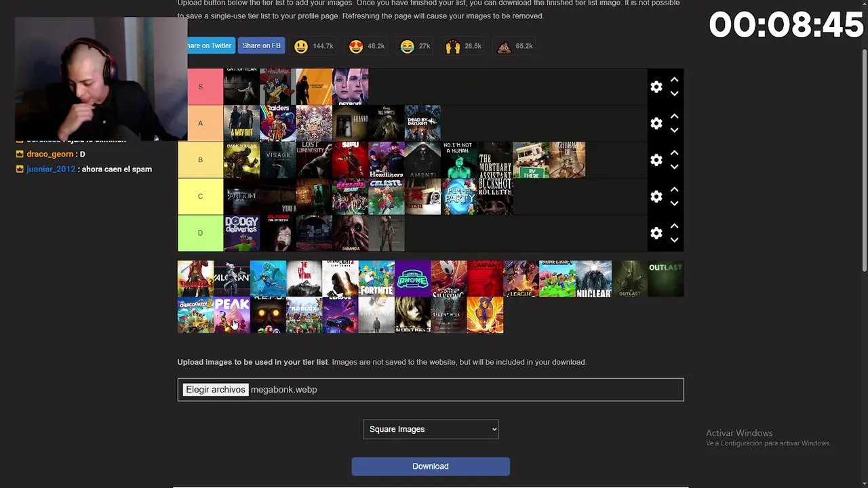Click Detroit thumbnail in S tier
Viewport: 868px width, 488px height.
tap(351, 87)
